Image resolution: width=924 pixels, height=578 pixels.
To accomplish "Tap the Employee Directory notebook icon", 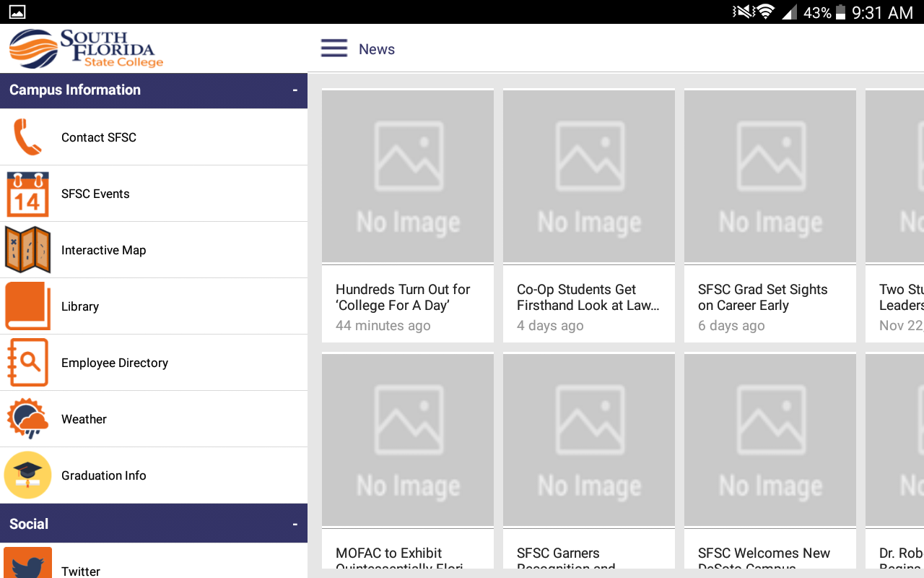I will point(27,363).
